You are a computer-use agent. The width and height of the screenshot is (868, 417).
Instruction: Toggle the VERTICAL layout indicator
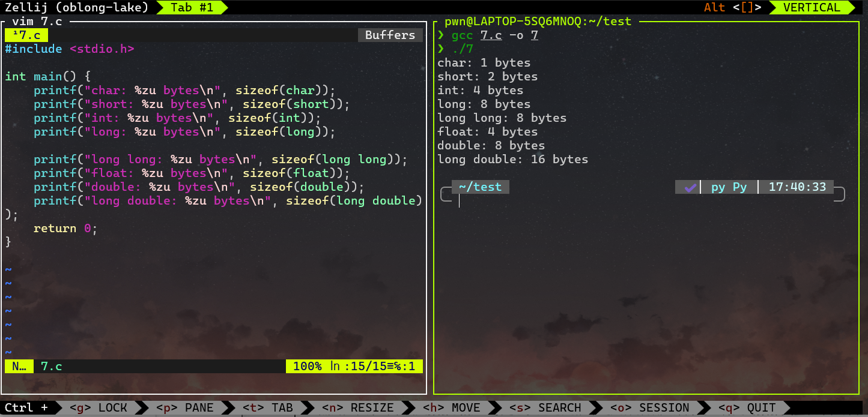(812, 7)
